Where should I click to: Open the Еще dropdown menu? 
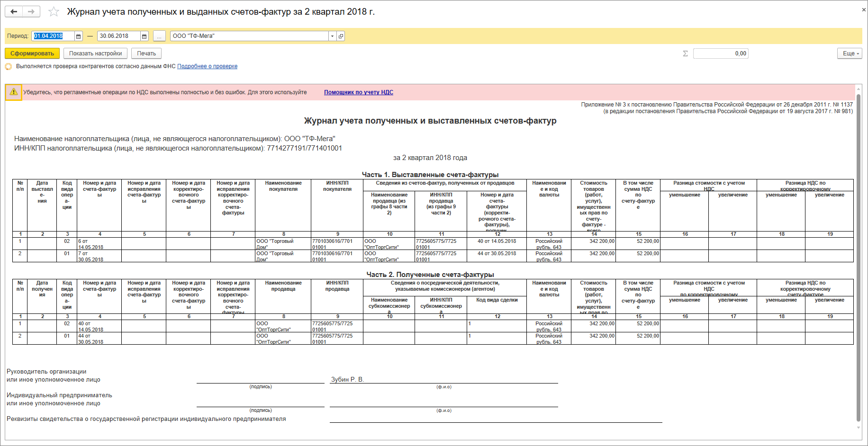[x=850, y=54]
